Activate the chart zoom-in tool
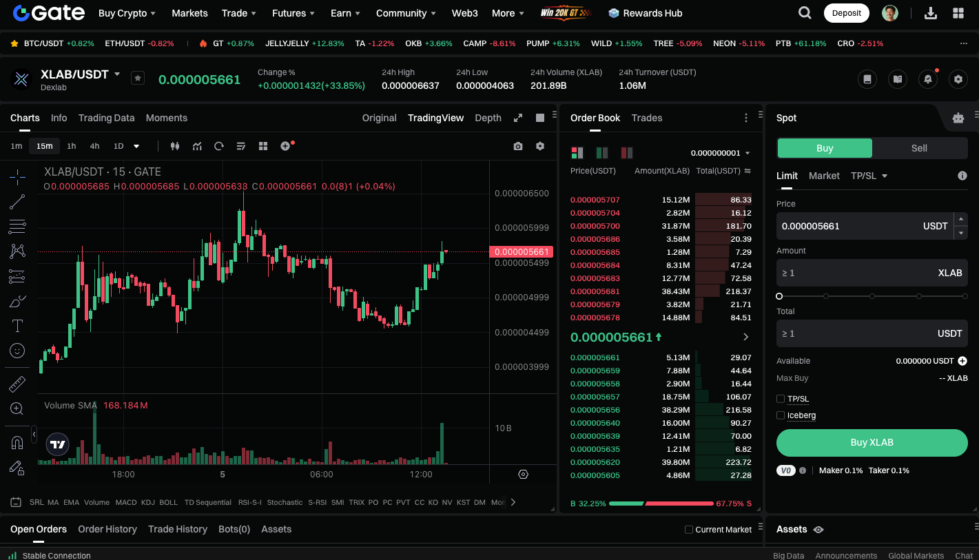Screen dimensions: 979x560 17,408
